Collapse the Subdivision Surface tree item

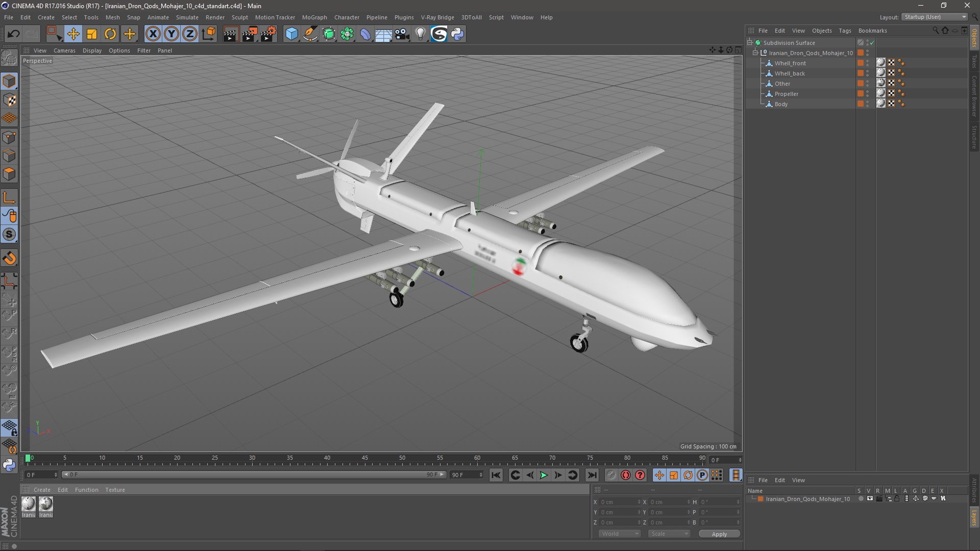(750, 43)
